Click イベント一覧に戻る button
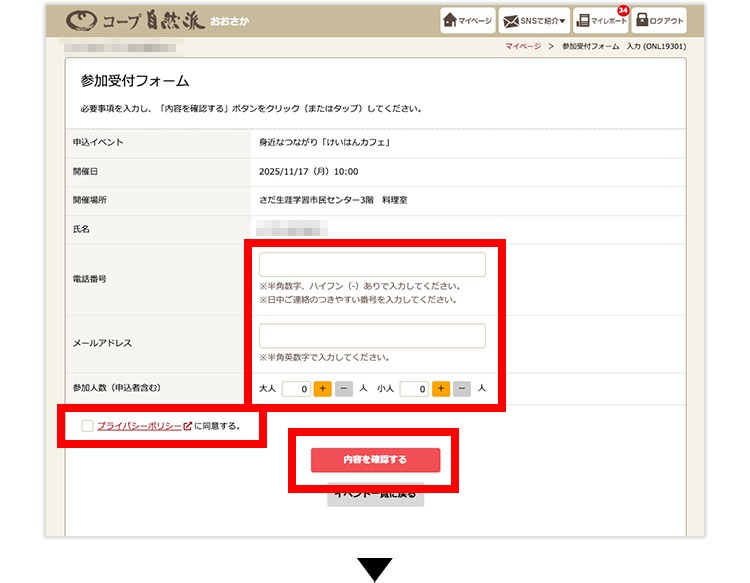750x583 pixels. coord(375,494)
